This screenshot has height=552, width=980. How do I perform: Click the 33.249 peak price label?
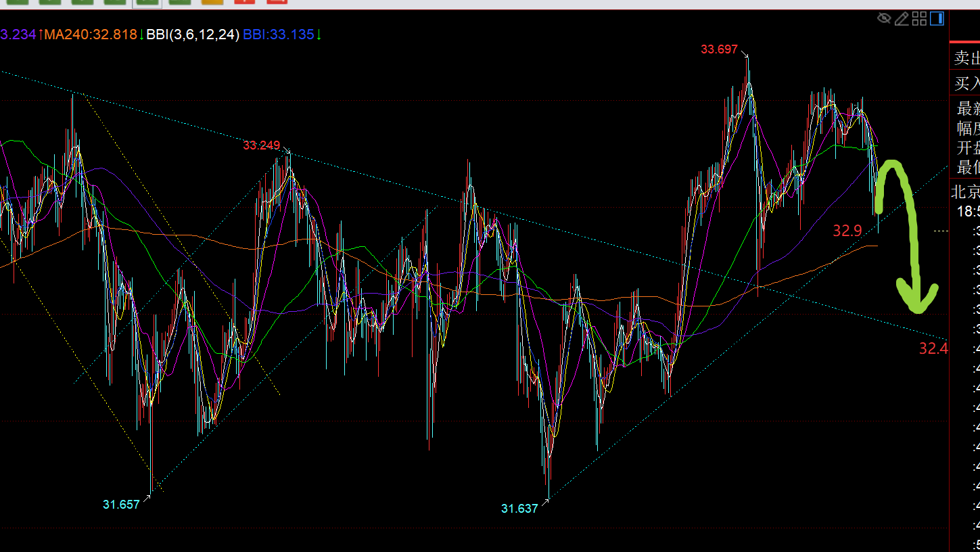(261, 145)
